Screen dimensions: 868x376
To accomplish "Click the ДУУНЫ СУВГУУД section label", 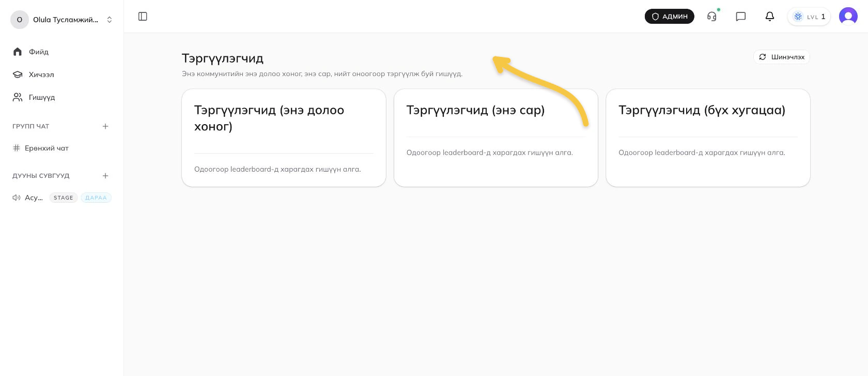I will (x=41, y=176).
